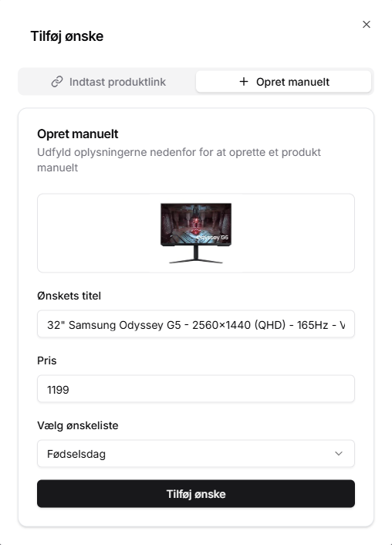The image size is (392, 545).
Task: Open the Vælg ønskeliste dropdown
Action: 196,454
